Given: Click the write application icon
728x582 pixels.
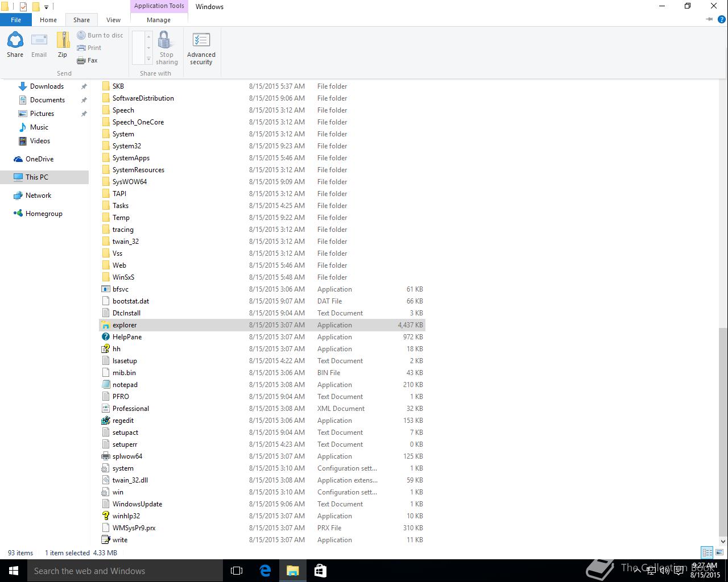Looking at the screenshot, I should [x=105, y=540].
